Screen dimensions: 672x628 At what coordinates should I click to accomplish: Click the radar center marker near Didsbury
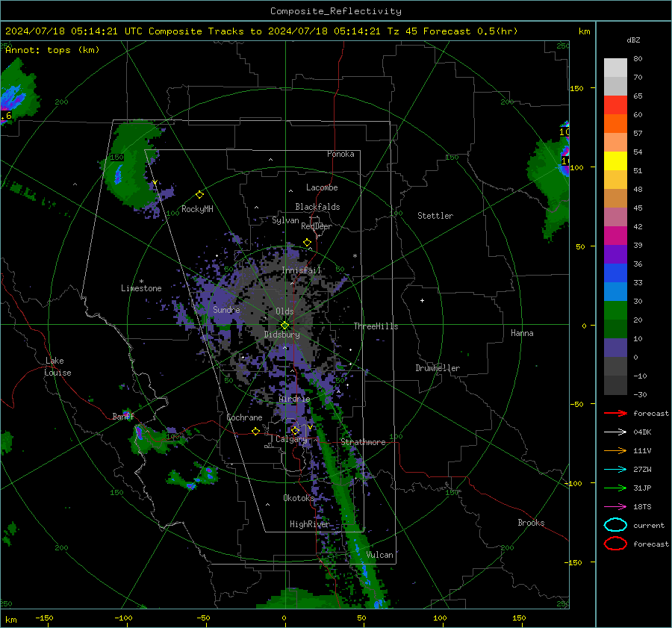tap(284, 326)
